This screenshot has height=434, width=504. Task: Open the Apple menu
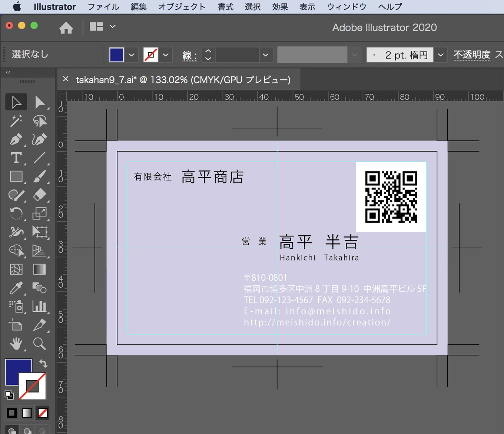point(17,7)
